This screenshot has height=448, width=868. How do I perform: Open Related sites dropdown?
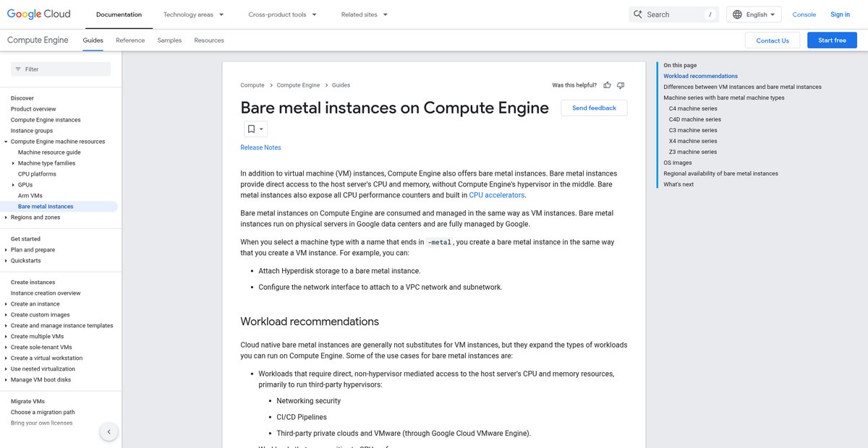(365, 14)
